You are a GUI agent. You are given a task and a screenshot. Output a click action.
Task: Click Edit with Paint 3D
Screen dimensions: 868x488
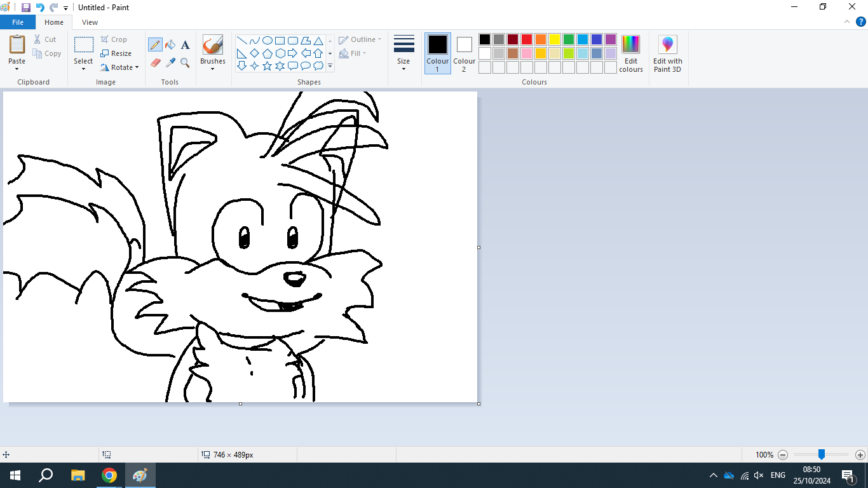coord(668,53)
